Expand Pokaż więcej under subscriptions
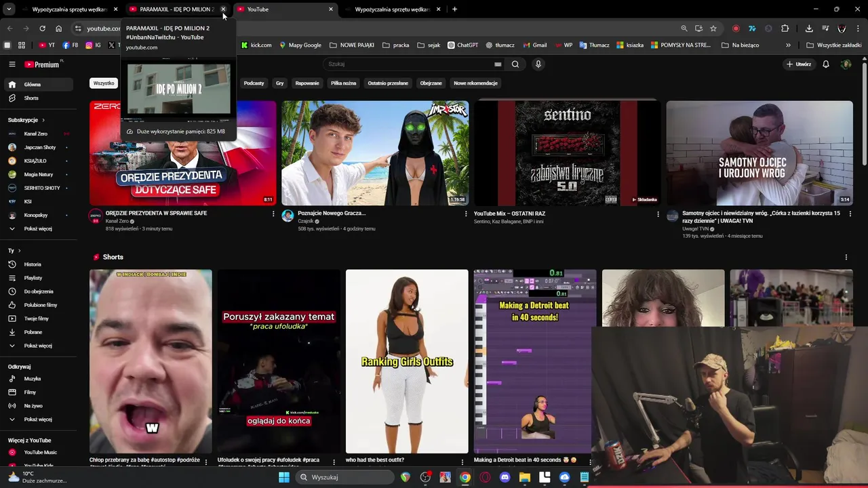Screen dimensions: 868x488 37,229
